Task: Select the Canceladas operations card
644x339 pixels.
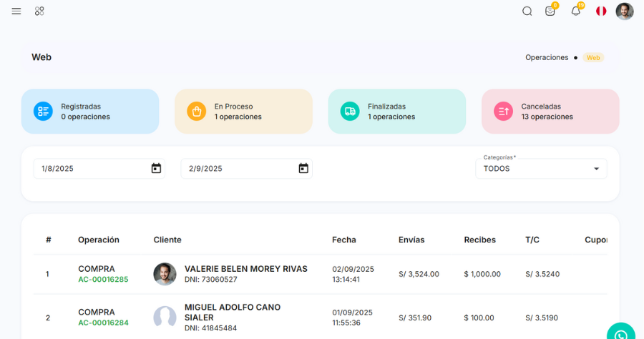Action: (x=550, y=112)
